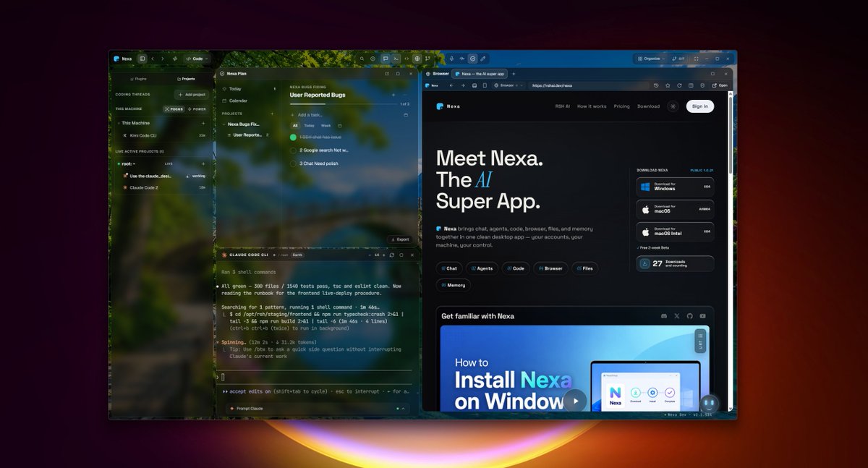Click the Add project button

coord(192,95)
